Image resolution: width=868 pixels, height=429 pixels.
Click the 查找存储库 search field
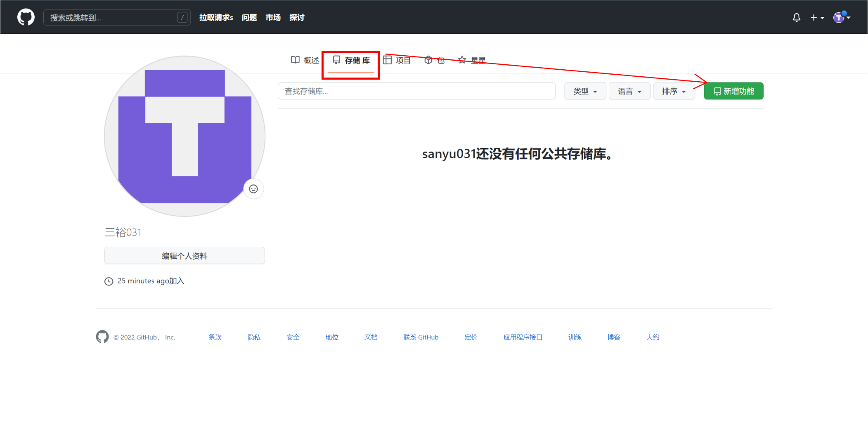(416, 91)
